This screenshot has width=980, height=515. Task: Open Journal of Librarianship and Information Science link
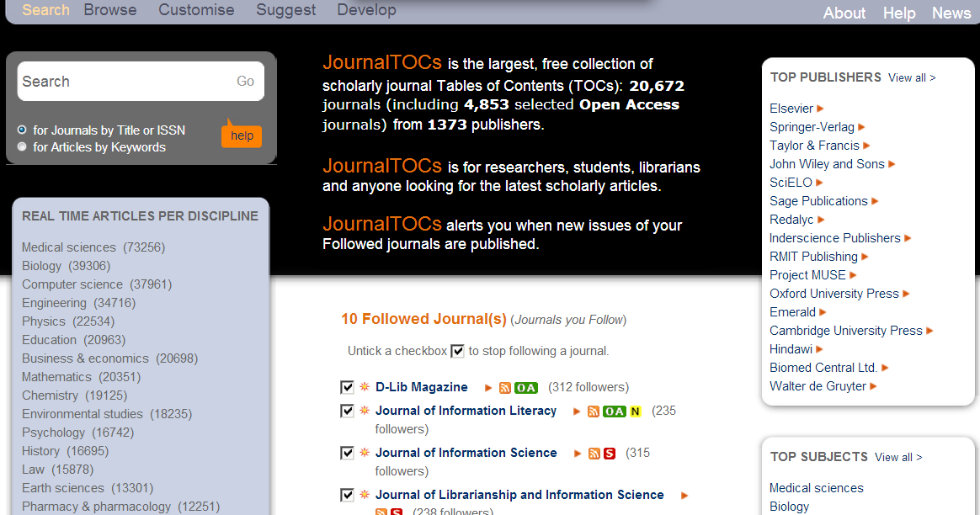click(519, 495)
